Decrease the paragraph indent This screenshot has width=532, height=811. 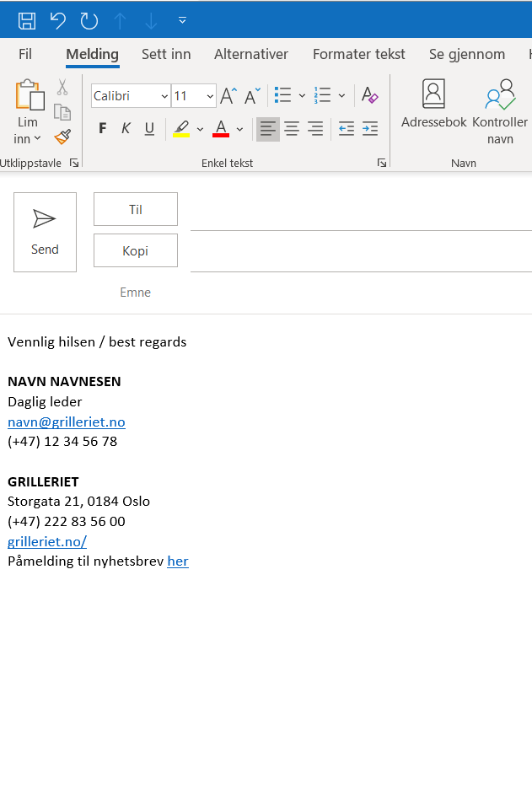[x=347, y=129]
